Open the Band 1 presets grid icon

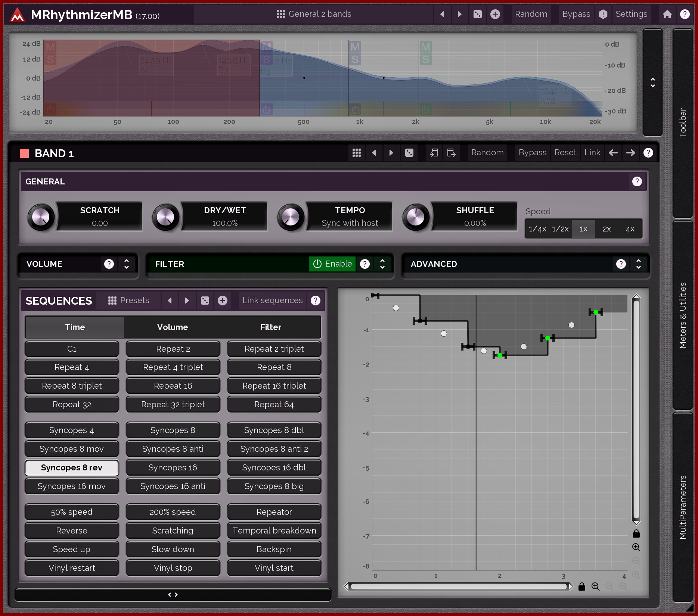tap(356, 153)
